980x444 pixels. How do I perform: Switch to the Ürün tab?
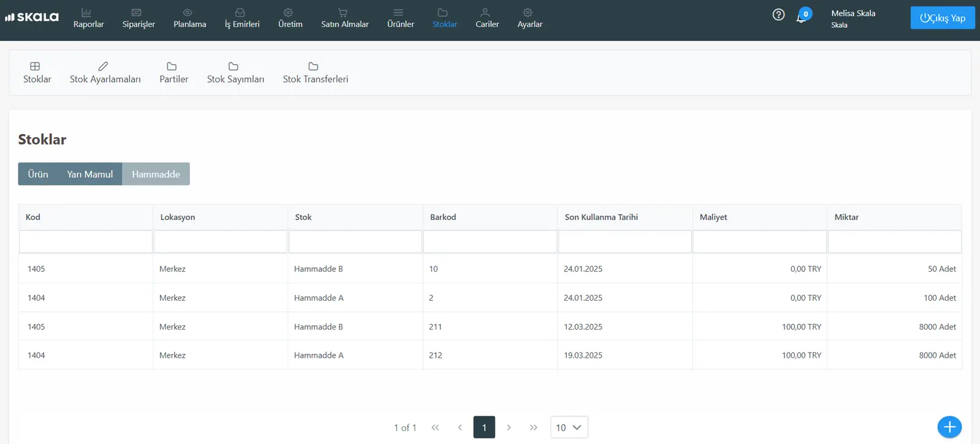click(x=38, y=174)
